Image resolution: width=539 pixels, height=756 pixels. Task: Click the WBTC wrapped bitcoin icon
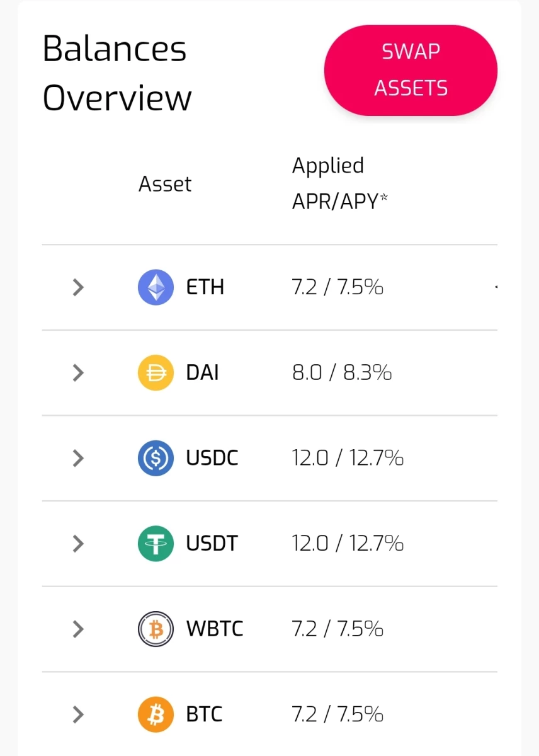tap(156, 629)
